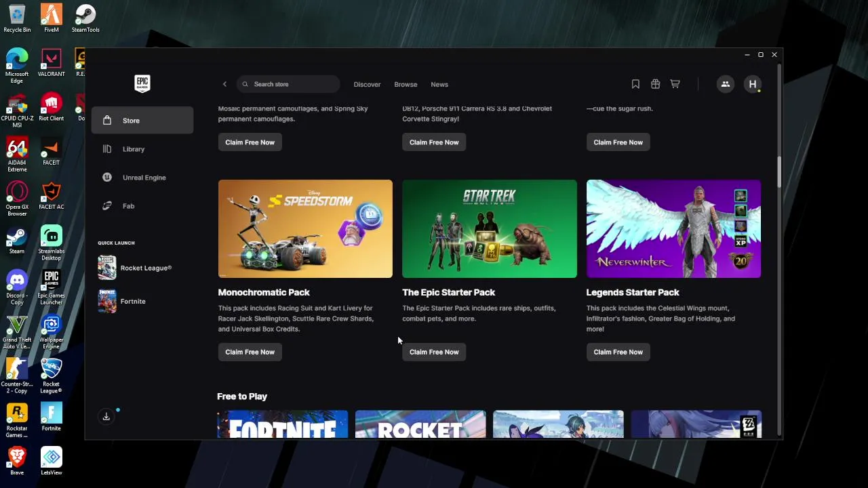Select the Counter-Strike 2 - Copy desktop icon
Screen dimensions: 868x488
(17, 376)
